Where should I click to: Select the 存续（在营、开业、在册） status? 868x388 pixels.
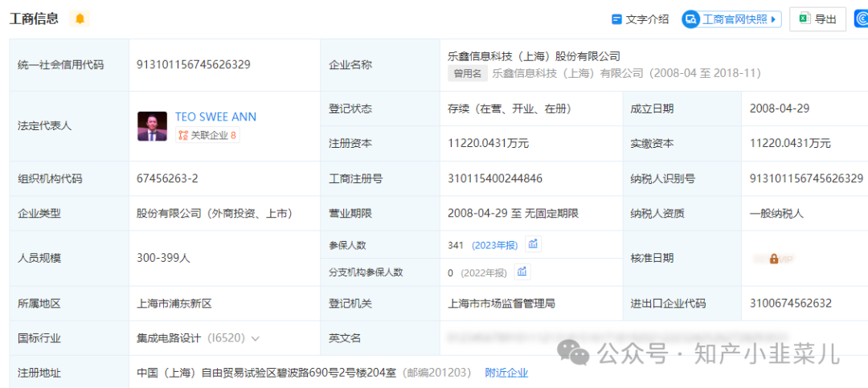tap(510, 108)
